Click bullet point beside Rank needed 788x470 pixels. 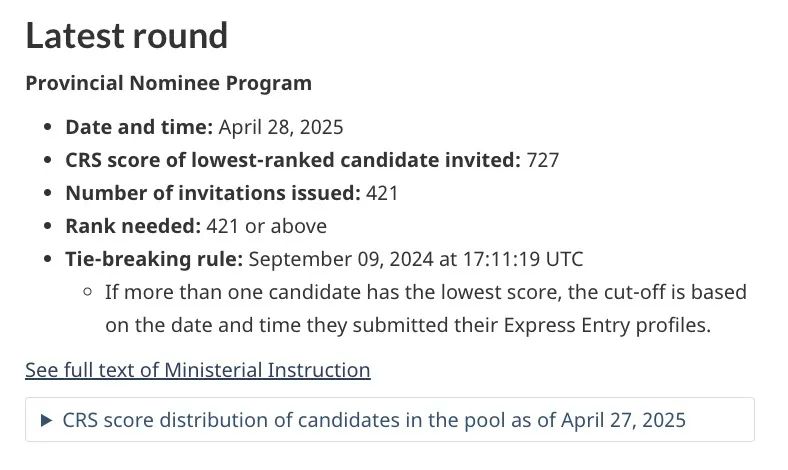pyautogui.click(x=47, y=227)
